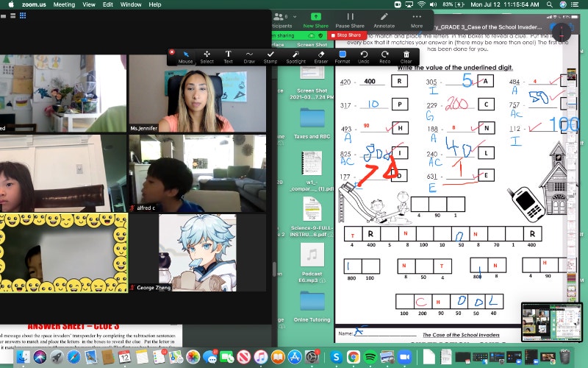
Task: Close the annotation toolbar with red X
Action: click(172, 52)
